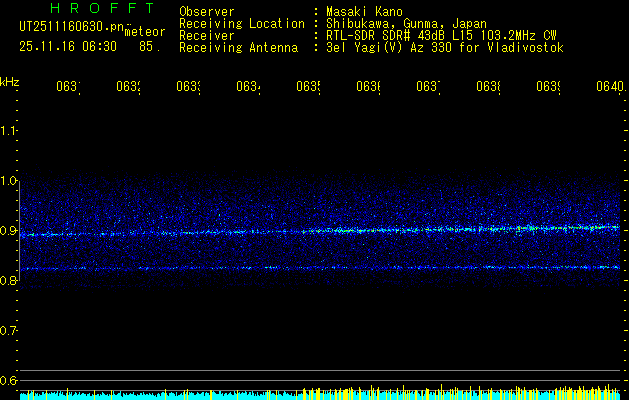This screenshot has width=629, height=400.
Task: Click 'Shibukawa, Gunma, Japan' text
Action: tap(406, 24)
